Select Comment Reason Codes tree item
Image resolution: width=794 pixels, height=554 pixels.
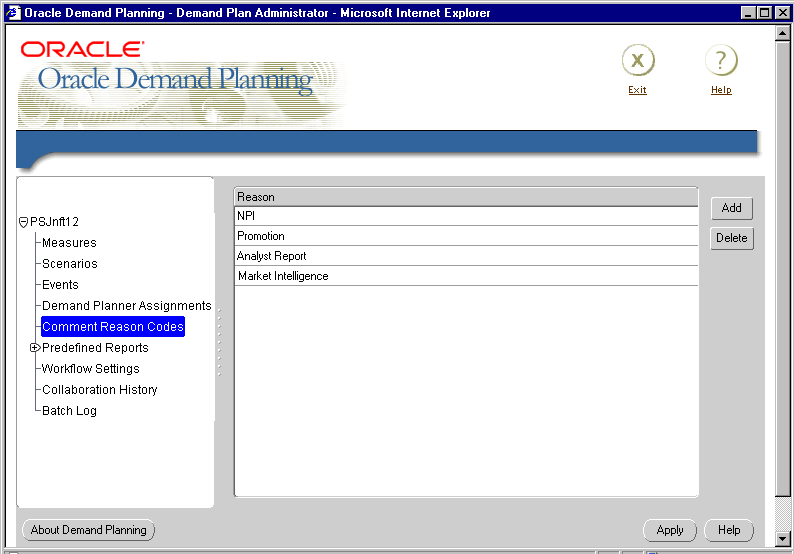(x=113, y=327)
